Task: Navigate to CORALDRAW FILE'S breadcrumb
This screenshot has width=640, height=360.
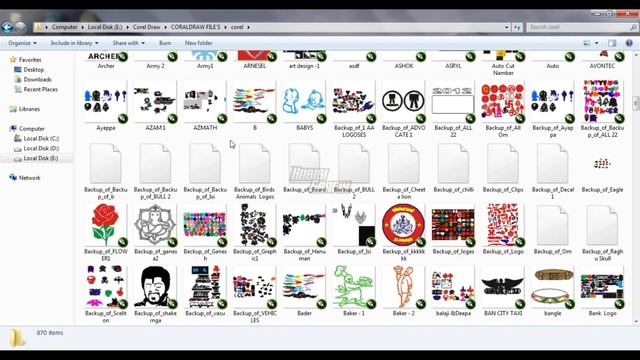Action: click(196, 27)
